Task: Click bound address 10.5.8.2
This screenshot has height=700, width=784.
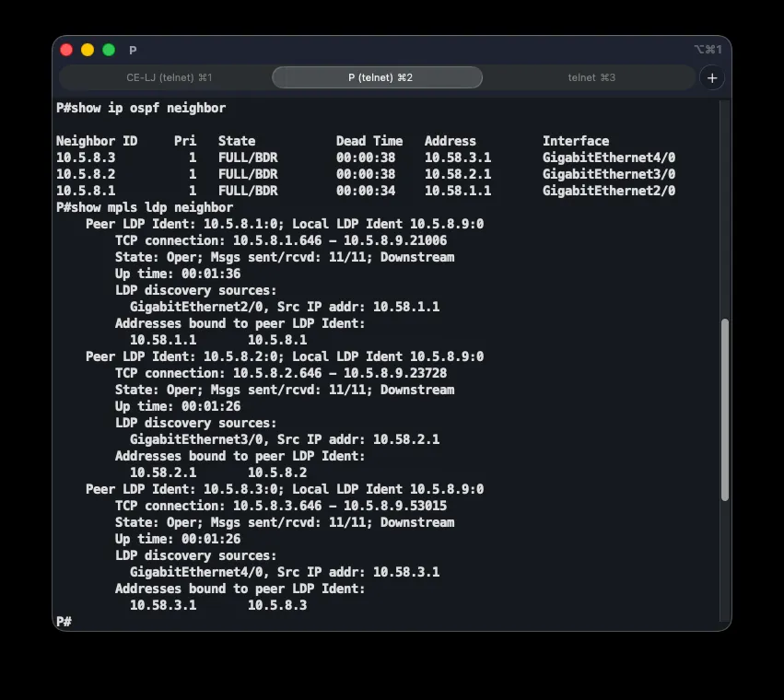Action: [277, 472]
